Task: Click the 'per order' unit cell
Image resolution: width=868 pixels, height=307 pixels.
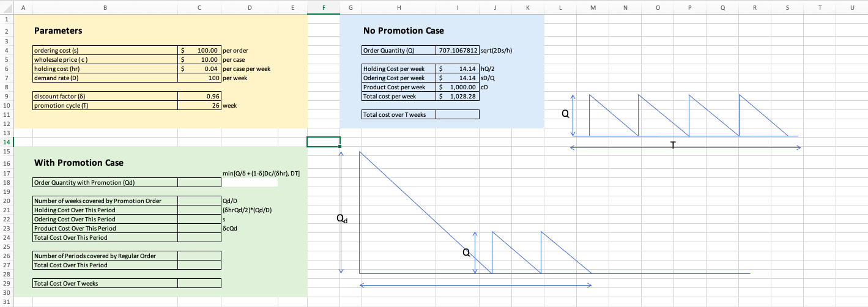Action: tap(236, 50)
